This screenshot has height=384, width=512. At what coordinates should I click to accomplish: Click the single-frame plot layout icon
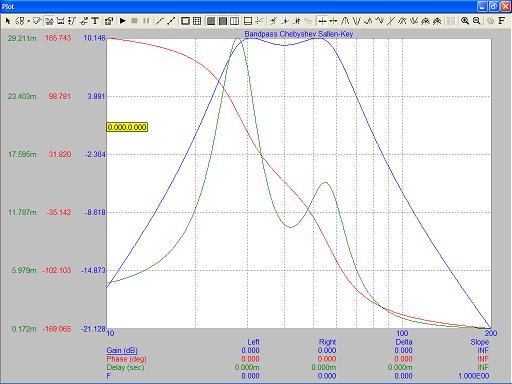185,21
